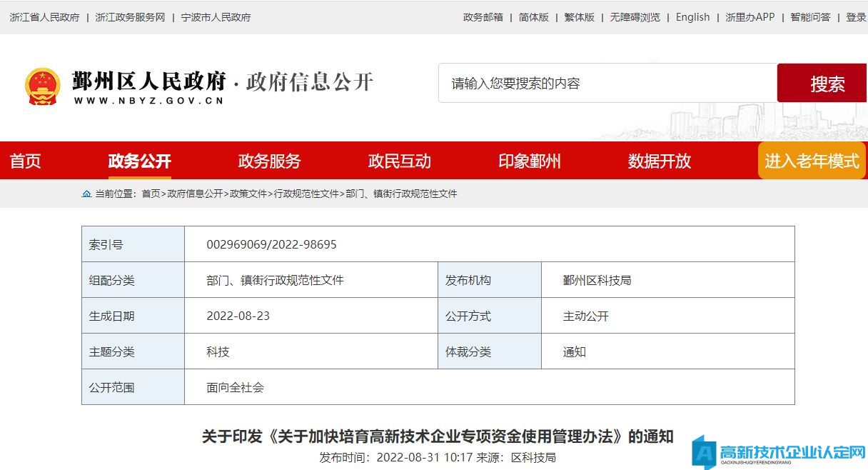Click the 登录 login link
Image resolution: width=868 pixels, height=470 pixels.
[x=856, y=17]
